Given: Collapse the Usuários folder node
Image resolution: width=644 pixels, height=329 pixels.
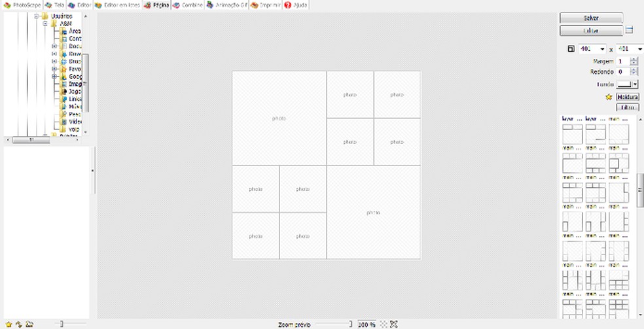Looking at the screenshot, I should [x=36, y=16].
